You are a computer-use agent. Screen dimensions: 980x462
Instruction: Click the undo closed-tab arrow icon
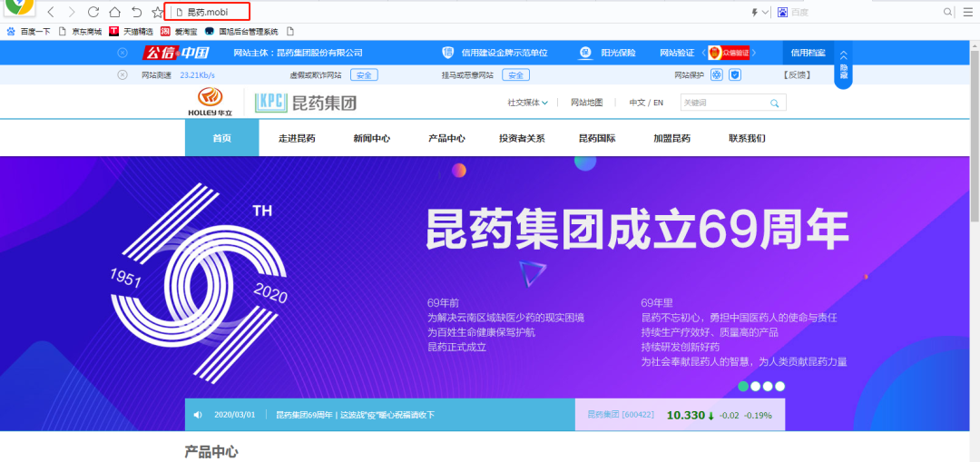[136, 12]
